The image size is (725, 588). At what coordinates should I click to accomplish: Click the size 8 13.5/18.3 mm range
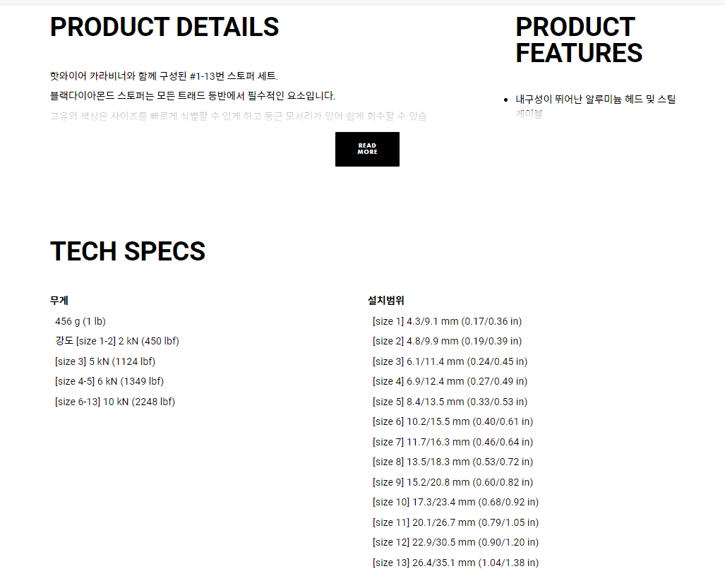[x=453, y=462]
